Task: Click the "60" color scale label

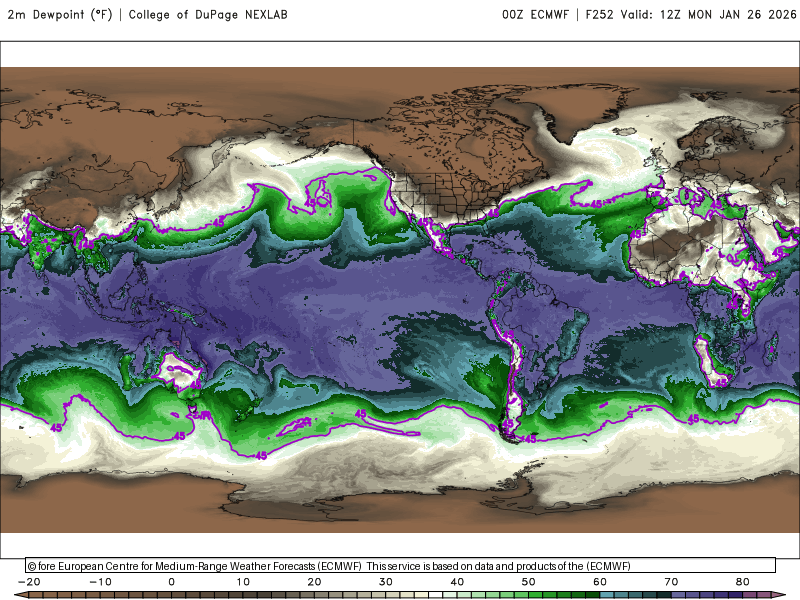Action: [600, 582]
